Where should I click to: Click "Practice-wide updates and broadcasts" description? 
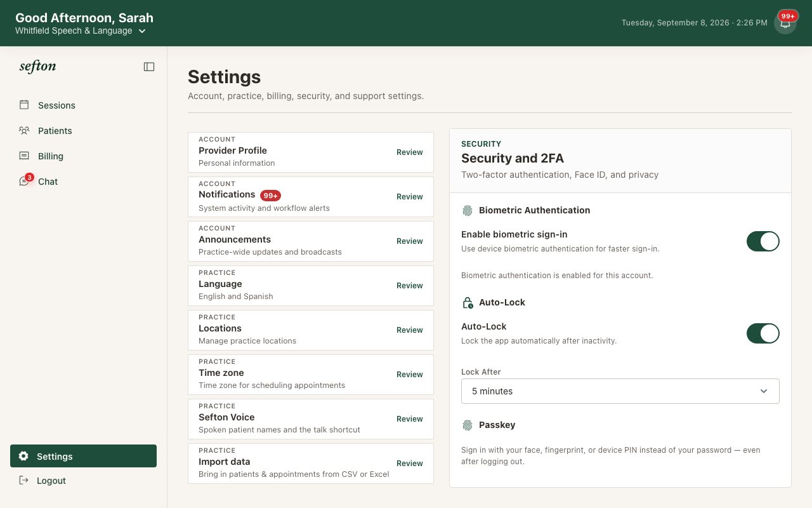tap(270, 252)
